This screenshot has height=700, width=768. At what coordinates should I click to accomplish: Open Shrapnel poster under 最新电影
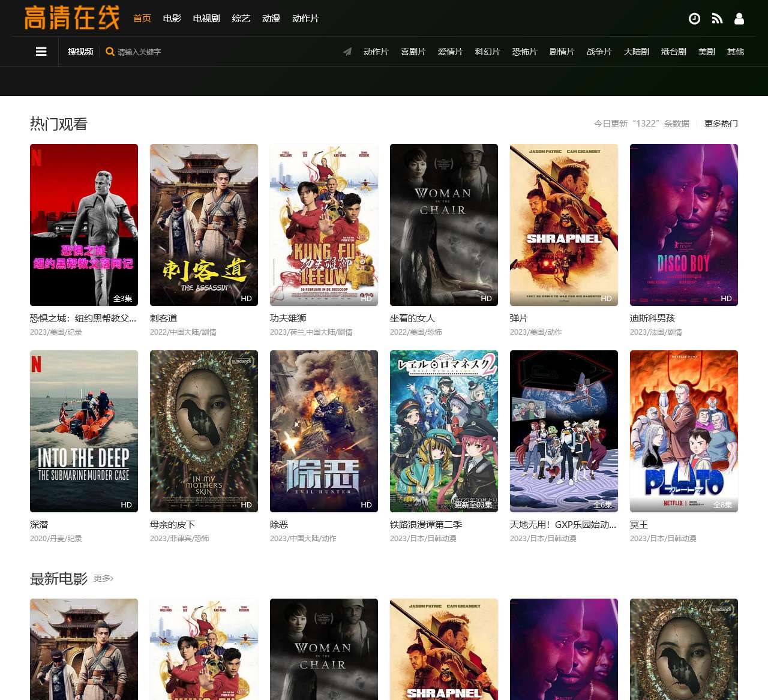pos(444,649)
